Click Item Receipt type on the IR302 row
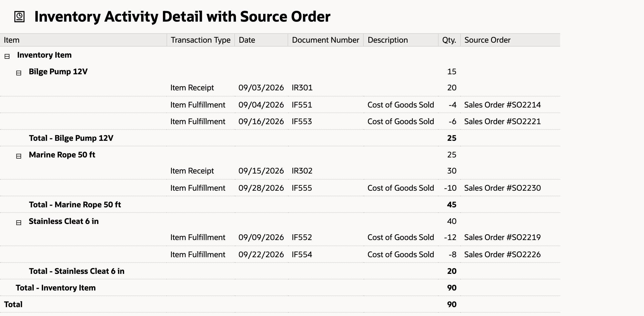Image resolution: width=644 pixels, height=316 pixels. tap(192, 171)
